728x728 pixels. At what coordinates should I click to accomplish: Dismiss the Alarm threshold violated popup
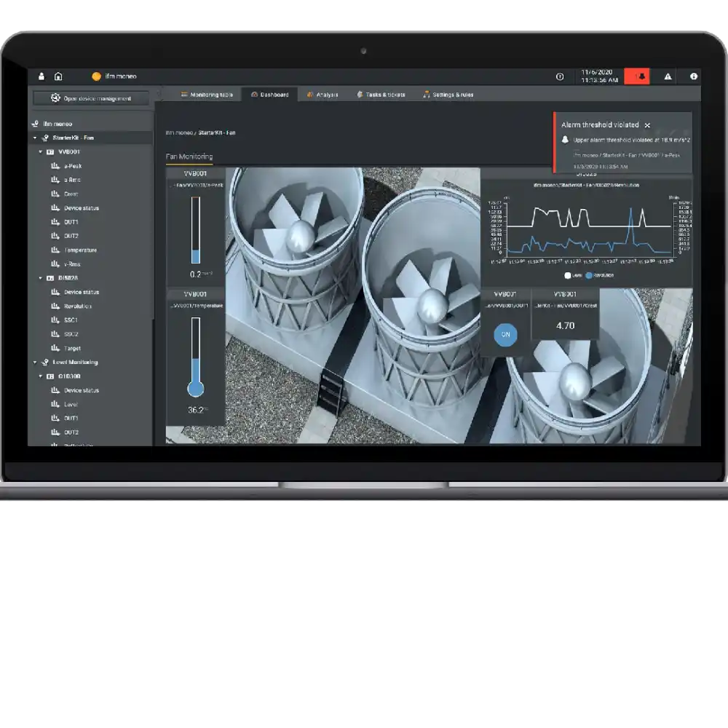(647, 126)
